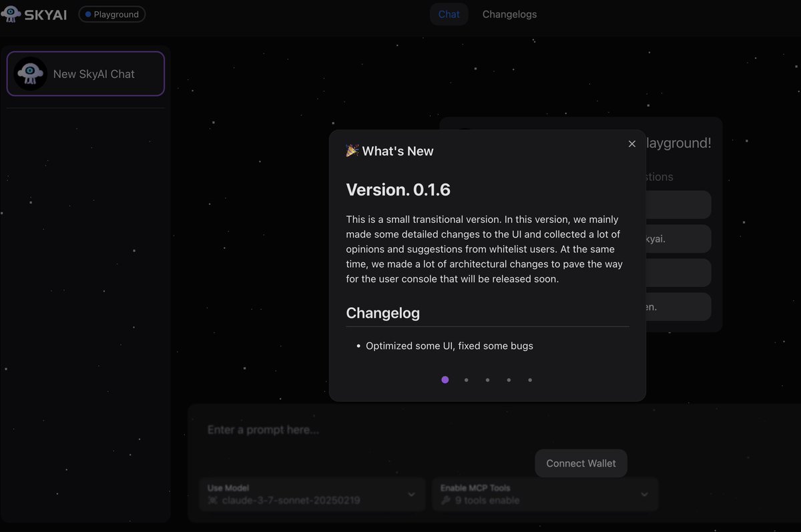Click the 'What's New' dialog title
Image resolution: width=801 pixels, height=532 pixels.
(398, 151)
